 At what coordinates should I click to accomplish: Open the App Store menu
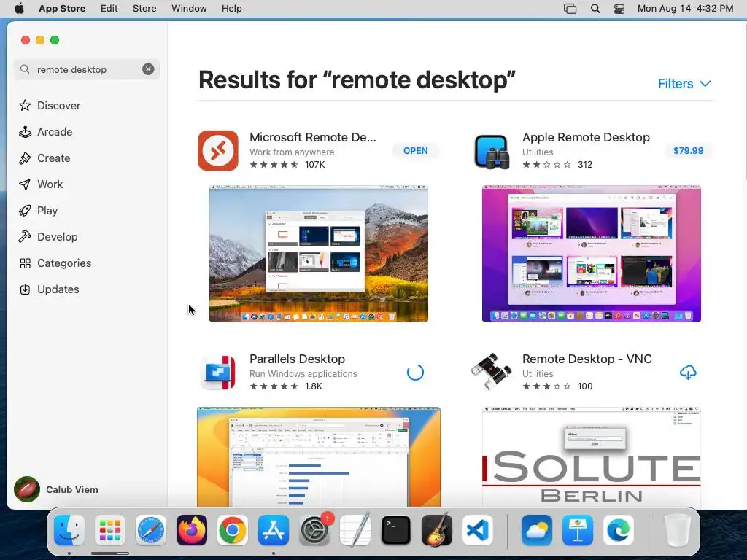62,8
